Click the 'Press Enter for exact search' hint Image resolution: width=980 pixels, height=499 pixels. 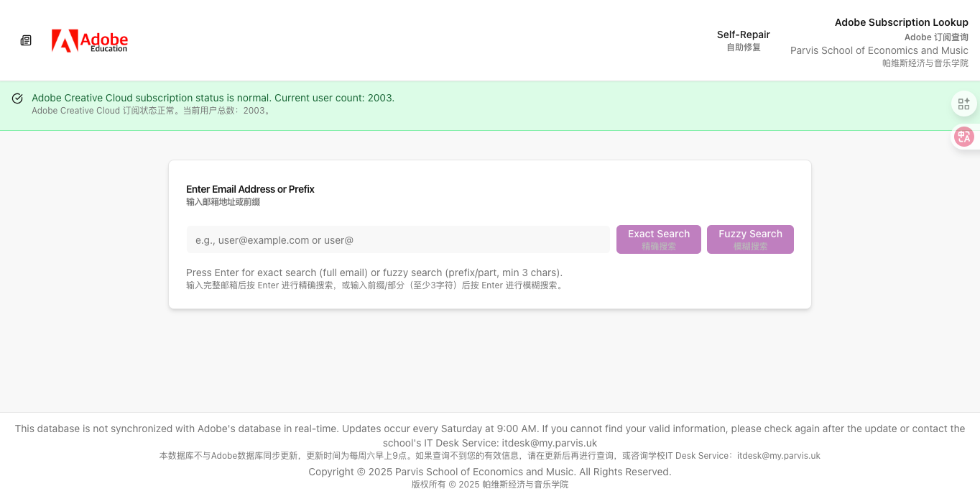tap(374, 273)
